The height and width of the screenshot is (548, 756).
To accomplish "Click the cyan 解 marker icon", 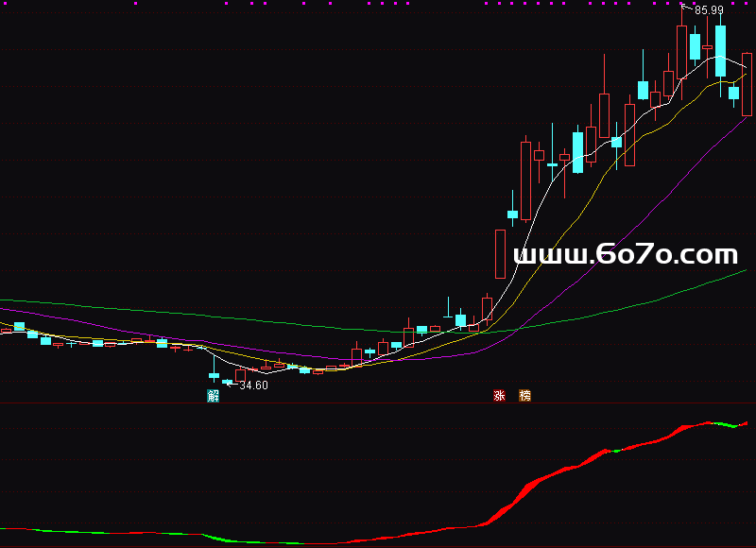I will pyautogui.click(x=213, y=396).
